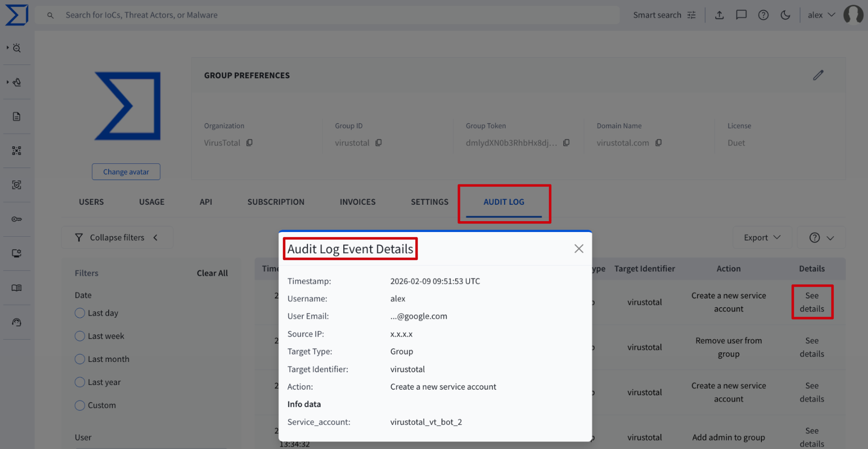This screenshot has width=868, height=449.
Task: Select the Last week date filter
Action: [x=80, y=336]
